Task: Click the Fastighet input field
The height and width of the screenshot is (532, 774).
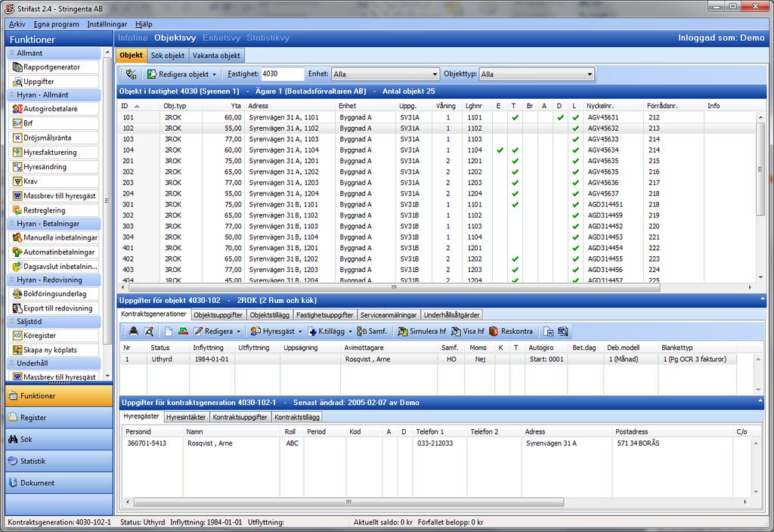Action: tap(283, 74)
